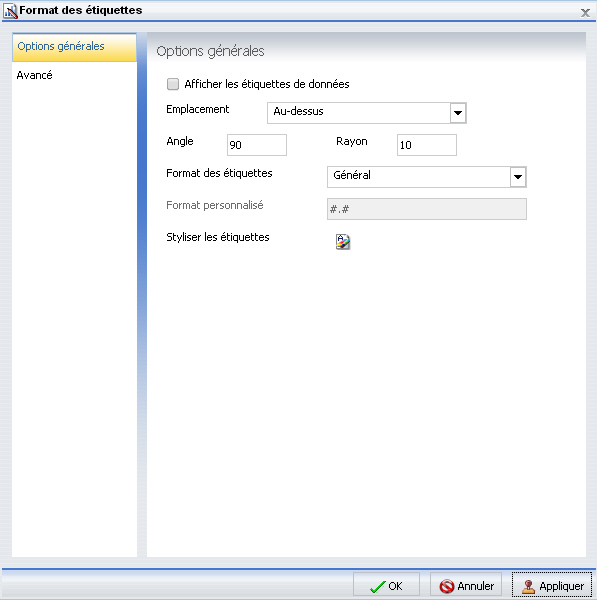Confirm with the OK button

386,586
